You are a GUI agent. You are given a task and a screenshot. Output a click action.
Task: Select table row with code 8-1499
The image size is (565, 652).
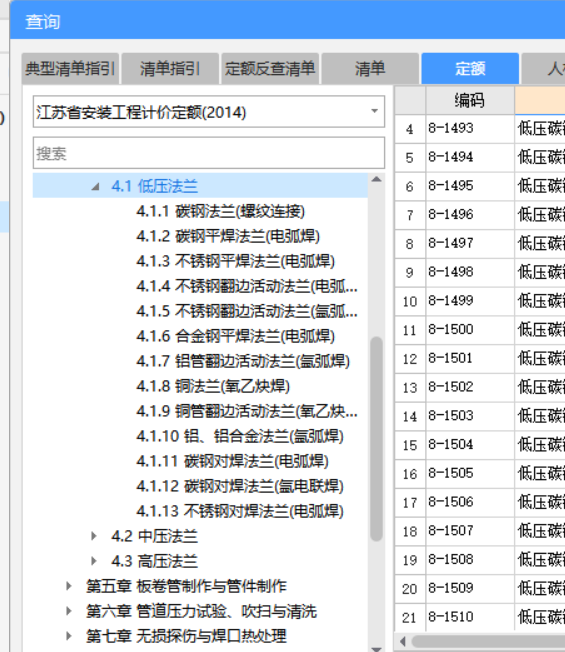[480, 301]
